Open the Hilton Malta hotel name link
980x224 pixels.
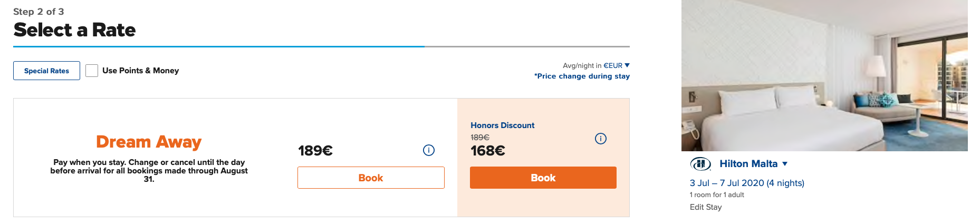(748, 164)
